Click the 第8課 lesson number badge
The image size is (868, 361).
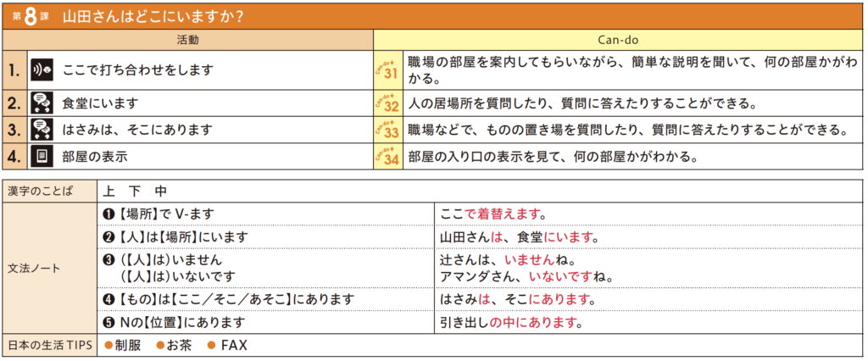(30, 16)
